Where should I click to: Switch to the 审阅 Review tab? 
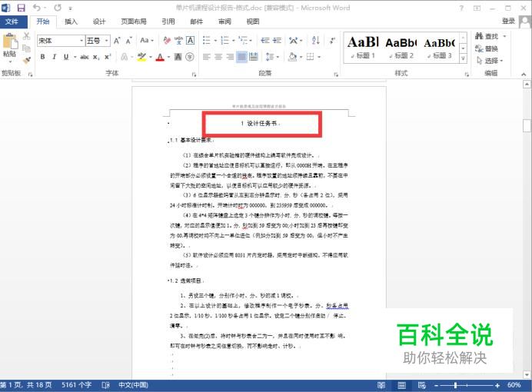pyautogui.click(x=224, y=22)
